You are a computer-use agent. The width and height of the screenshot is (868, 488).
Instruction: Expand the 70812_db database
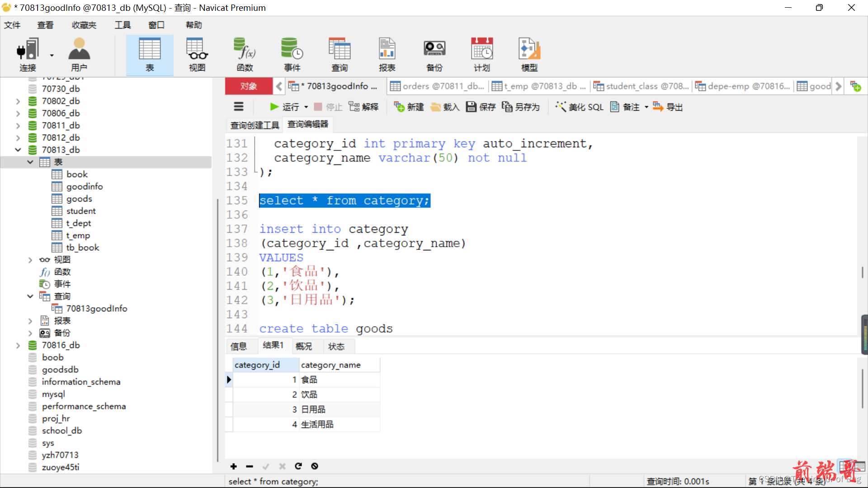[18, 138]
